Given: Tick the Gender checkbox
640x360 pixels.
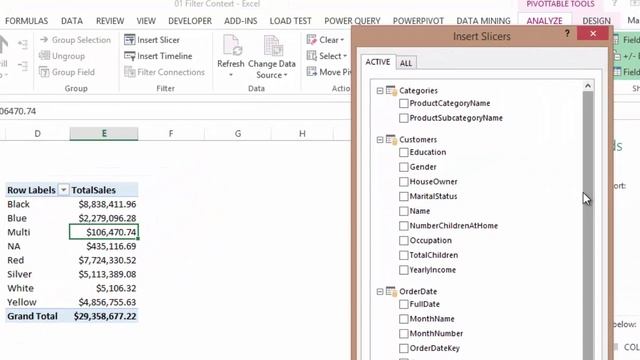Looking at the screenshot, I should pyautogui.click(x=404, y=167).
